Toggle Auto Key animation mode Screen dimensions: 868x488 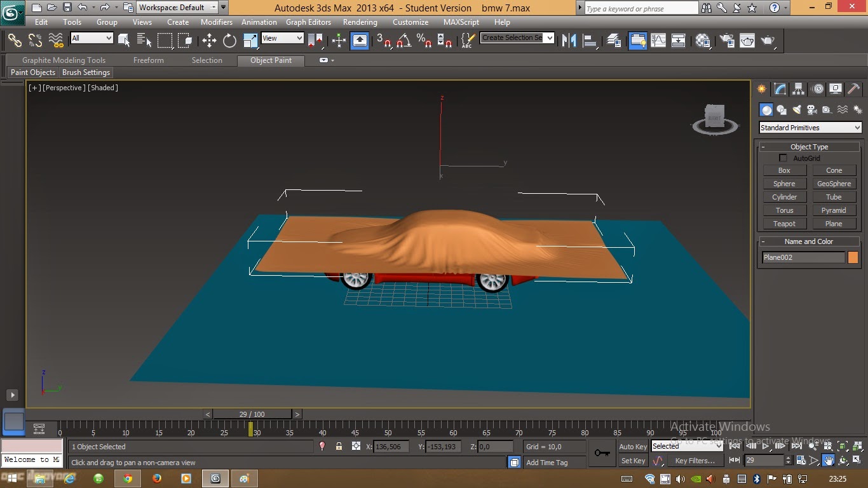coord(633,447)
